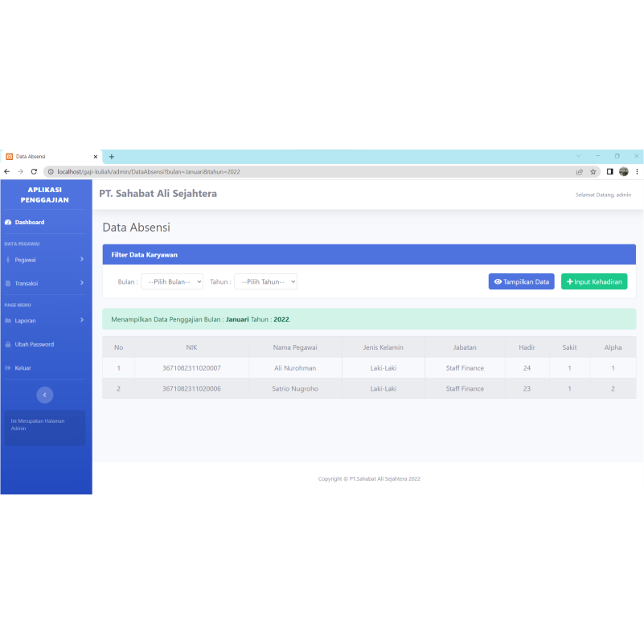Click the Ubah Password lock icon
644x644 pixels.
pyautogui.click(x=7, y=344)
